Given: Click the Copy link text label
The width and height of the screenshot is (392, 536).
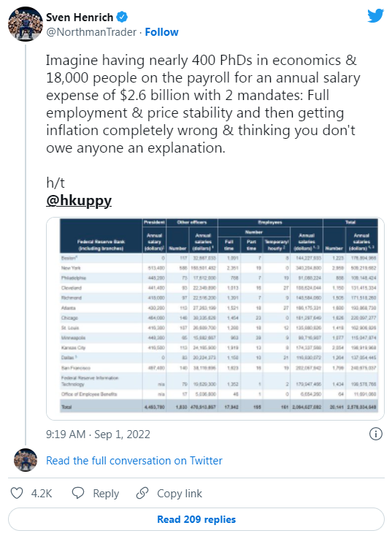Looking at the screenshot, I should (x=180, y=494).
